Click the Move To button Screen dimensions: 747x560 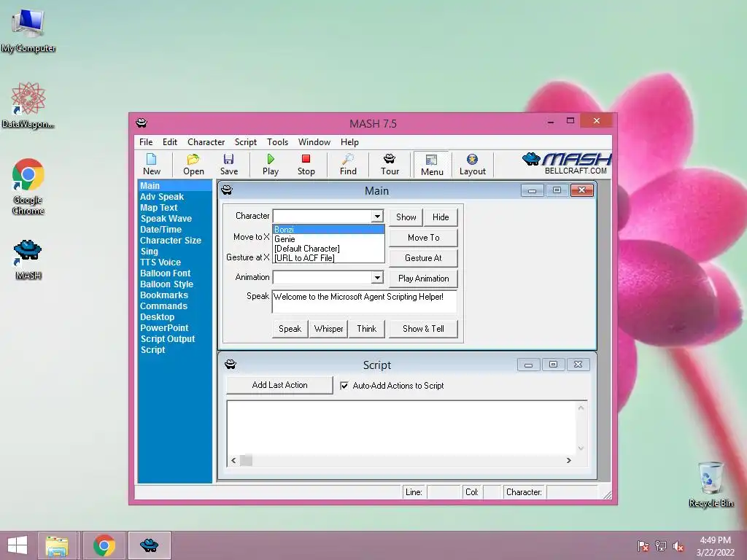(423, 238)
